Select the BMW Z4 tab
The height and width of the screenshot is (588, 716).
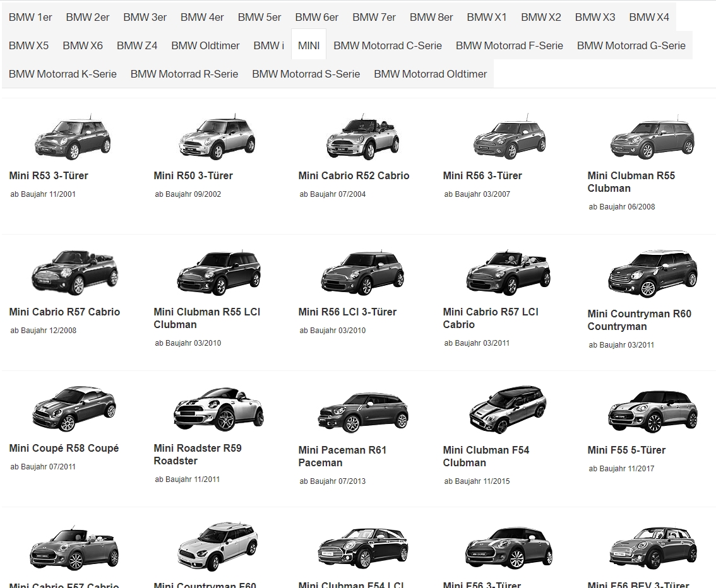(x=137, y=45)
